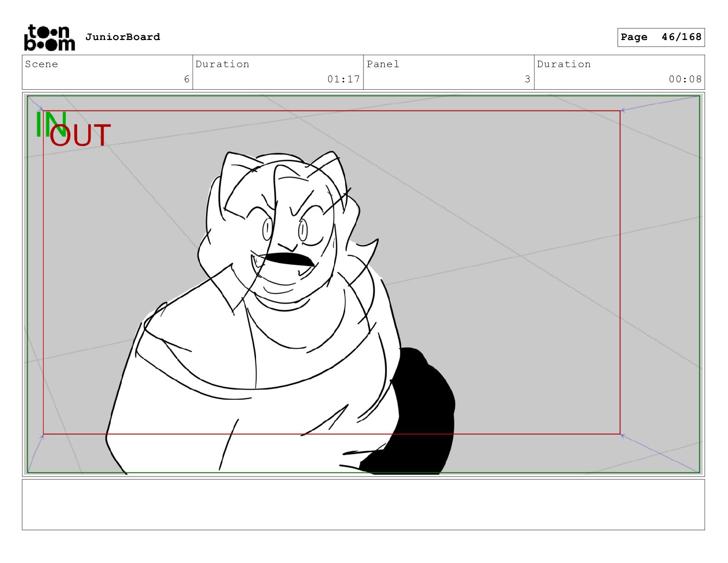Click the Page 46/168 box
This screenshot has height=563, width=728.
pos(661,37)
